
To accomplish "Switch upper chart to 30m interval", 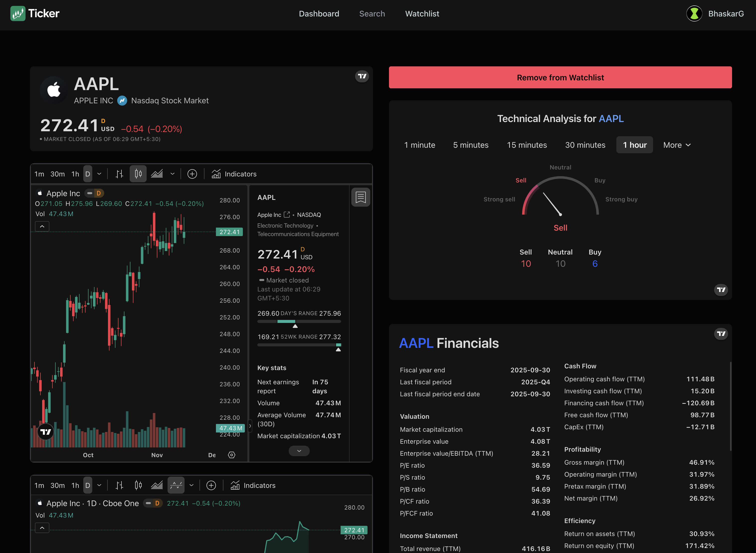I will (x=58, y=174).
